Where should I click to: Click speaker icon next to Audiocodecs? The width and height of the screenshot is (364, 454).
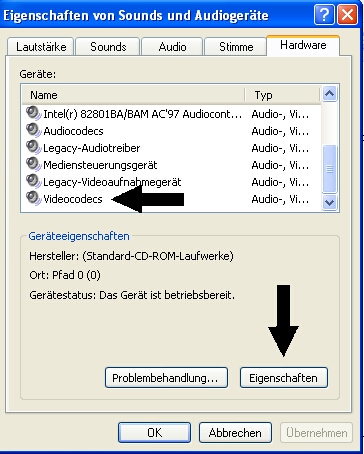(x=33, y=130)
